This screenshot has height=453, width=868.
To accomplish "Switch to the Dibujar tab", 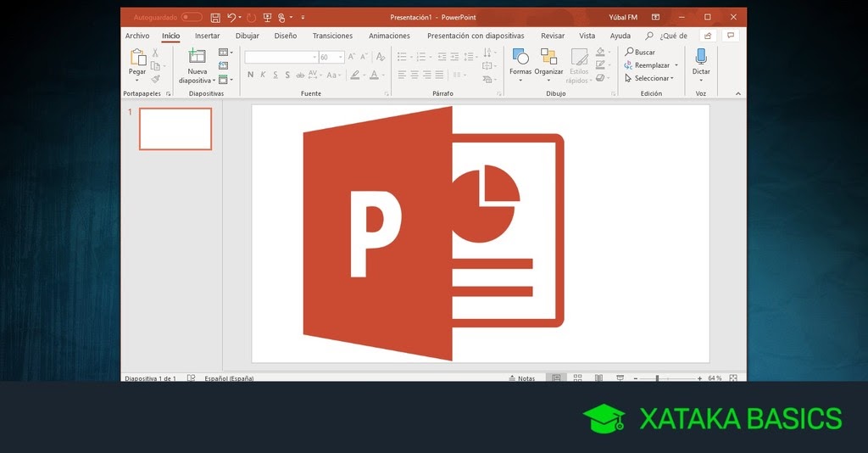I will click(247, 36).
